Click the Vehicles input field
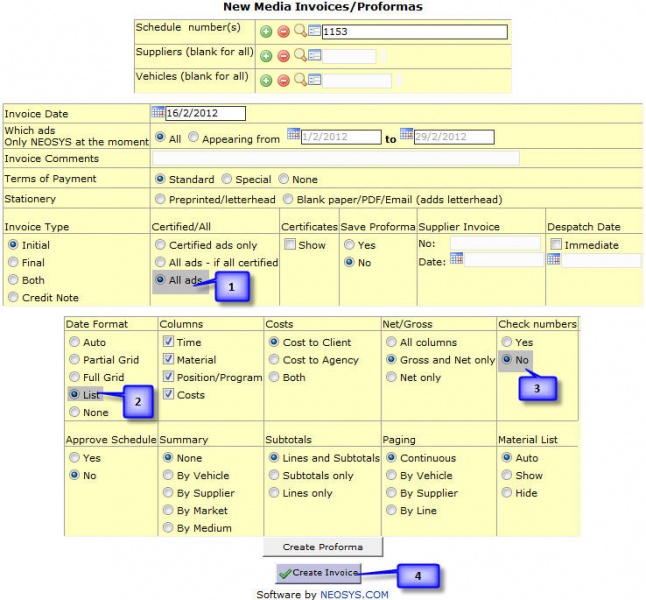 (357, 80)
